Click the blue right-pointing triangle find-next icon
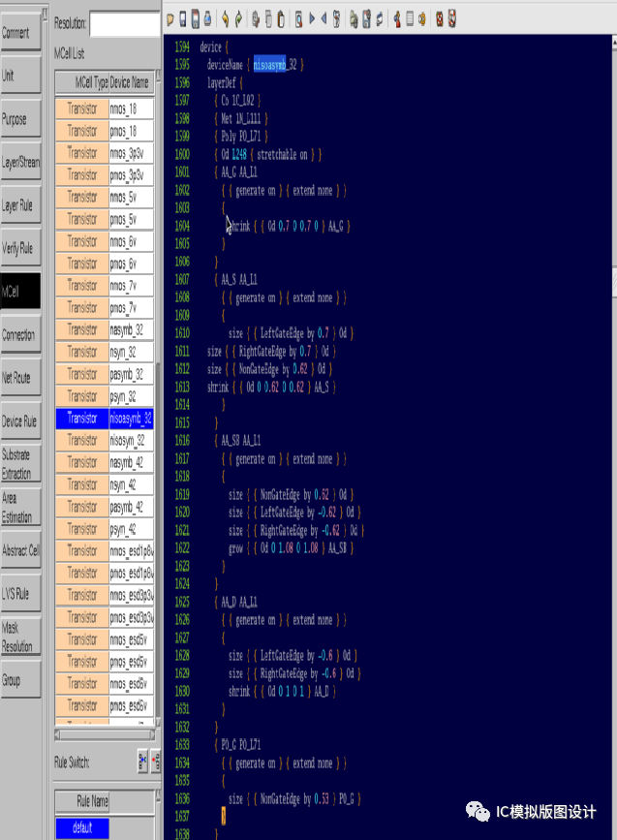The image size is (617, 840). click(312, 19)
